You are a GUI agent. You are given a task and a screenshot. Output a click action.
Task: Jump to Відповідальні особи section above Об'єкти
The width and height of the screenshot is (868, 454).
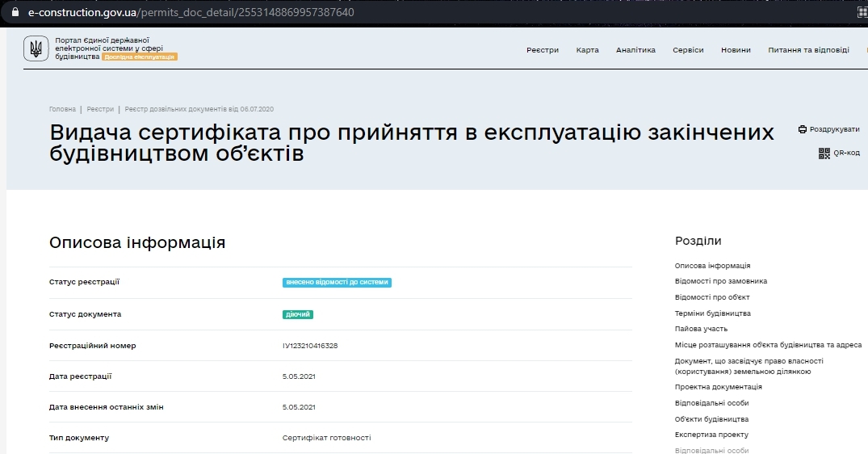[x=711, y=403]
